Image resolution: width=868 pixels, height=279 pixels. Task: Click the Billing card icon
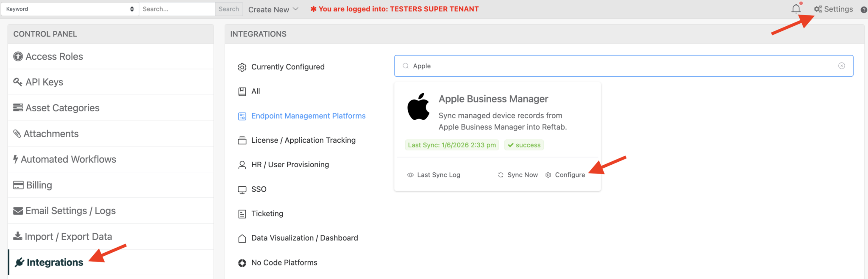pyautogui.click(x=18, y=185)
